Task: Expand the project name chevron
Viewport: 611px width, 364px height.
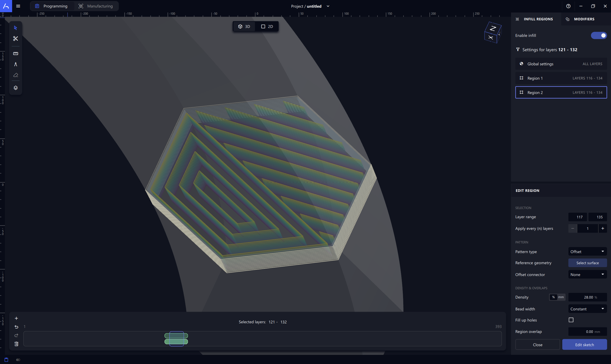Action: (x=328, y=6)
